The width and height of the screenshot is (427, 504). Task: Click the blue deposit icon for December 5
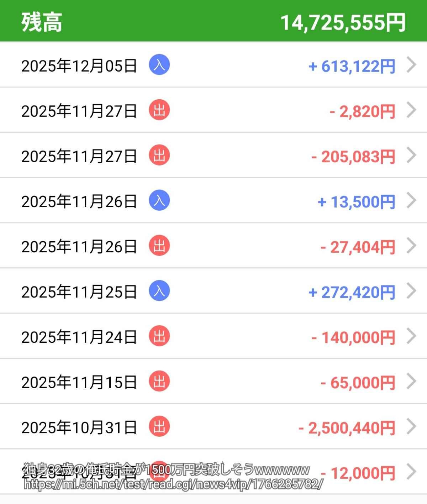click(159, 65)
